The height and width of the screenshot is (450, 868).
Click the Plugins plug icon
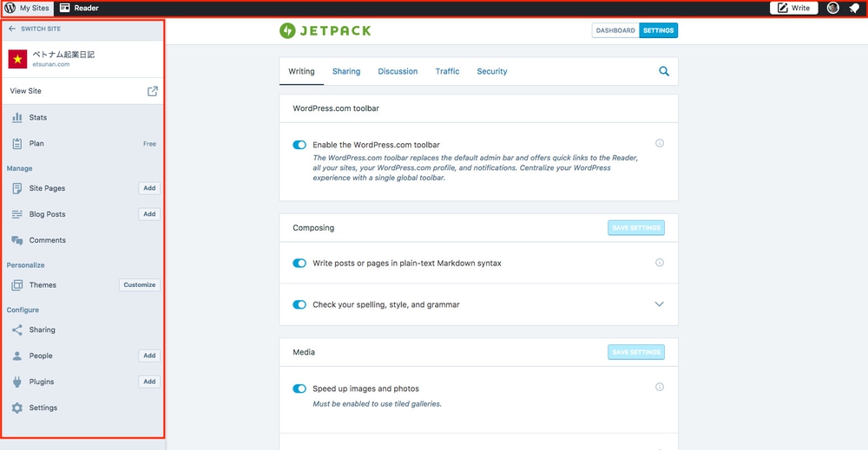coord(17,382)
